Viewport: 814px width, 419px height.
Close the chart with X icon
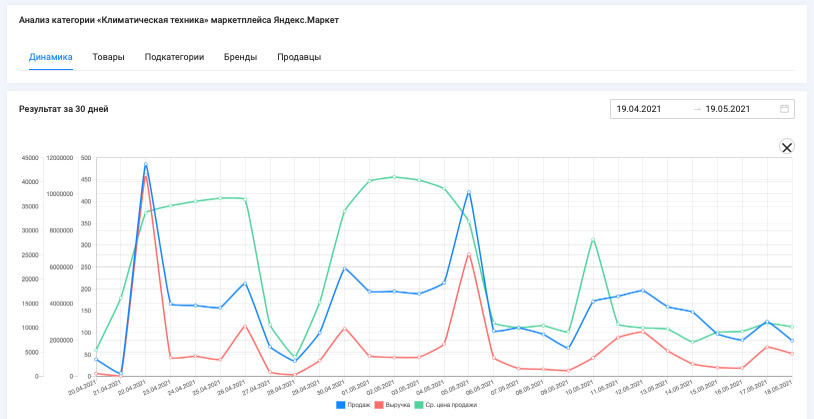(787, 147)
